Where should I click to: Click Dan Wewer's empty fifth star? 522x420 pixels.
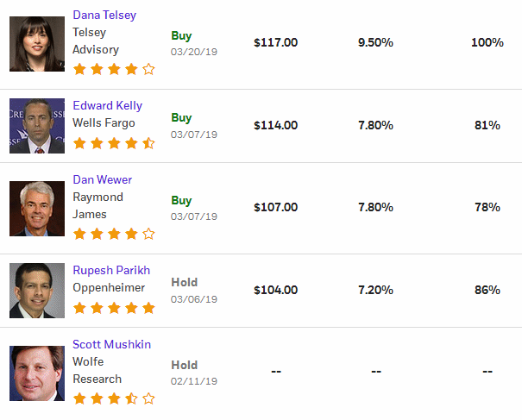click(x=148, y=234)
